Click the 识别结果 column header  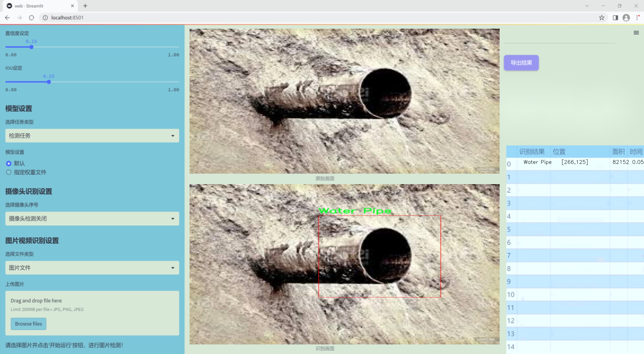531,152
